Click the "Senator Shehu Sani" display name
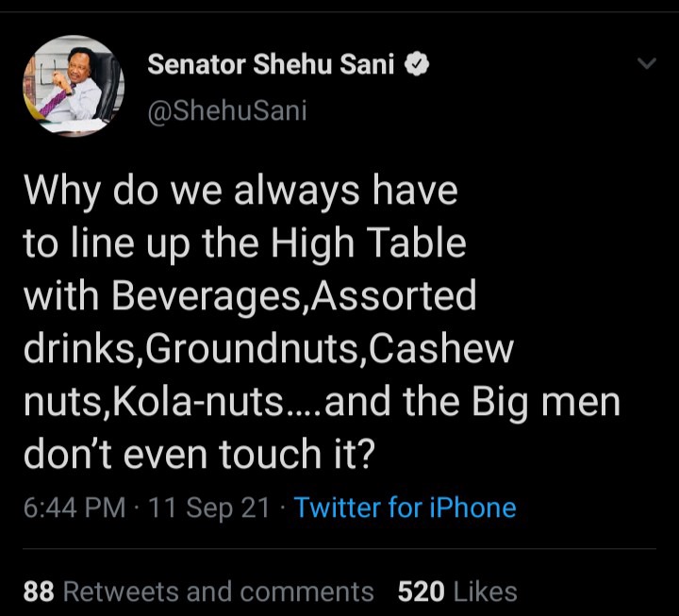Screen dimensions: 679x616 [x=273, y=65]
